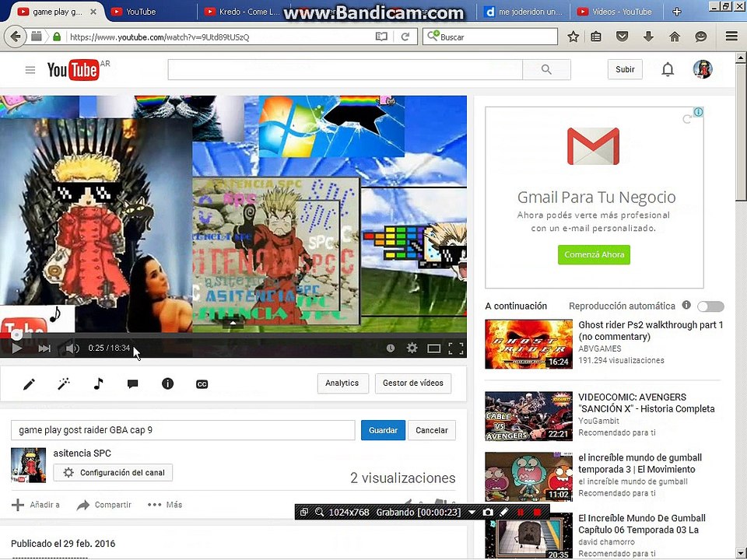Screen dimensions: 747x560
Task: Open the VIDEOCOMIC: AVENGERS thumbnail
Action: click(529, 415)
